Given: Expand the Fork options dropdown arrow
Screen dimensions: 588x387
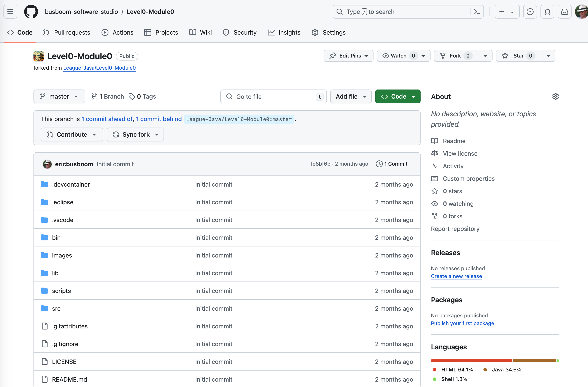Looking at the screenshot, I should pyautogui.click(x=485, y=56).
